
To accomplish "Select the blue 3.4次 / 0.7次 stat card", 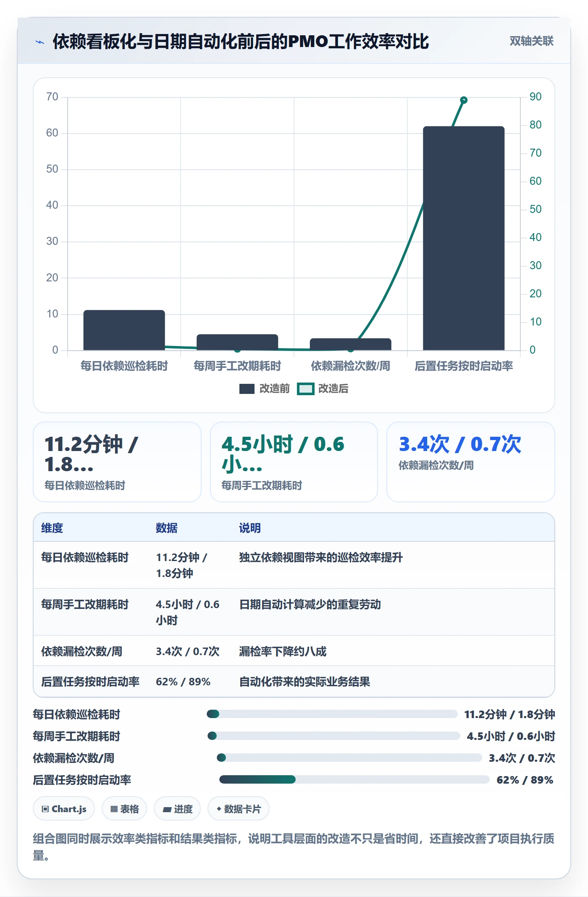I will (470, 462).
